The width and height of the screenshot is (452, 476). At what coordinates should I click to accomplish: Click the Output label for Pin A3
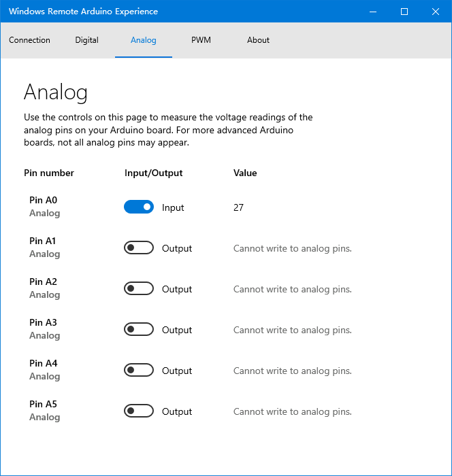177,330
